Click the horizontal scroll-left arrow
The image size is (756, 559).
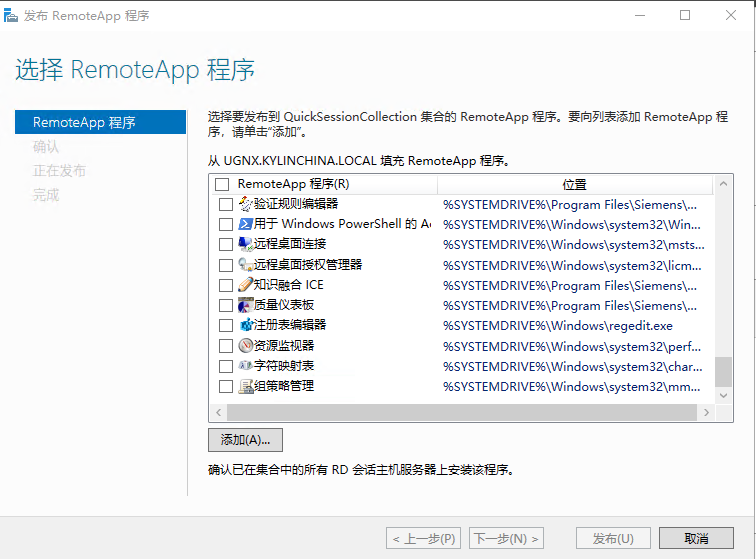219,412
